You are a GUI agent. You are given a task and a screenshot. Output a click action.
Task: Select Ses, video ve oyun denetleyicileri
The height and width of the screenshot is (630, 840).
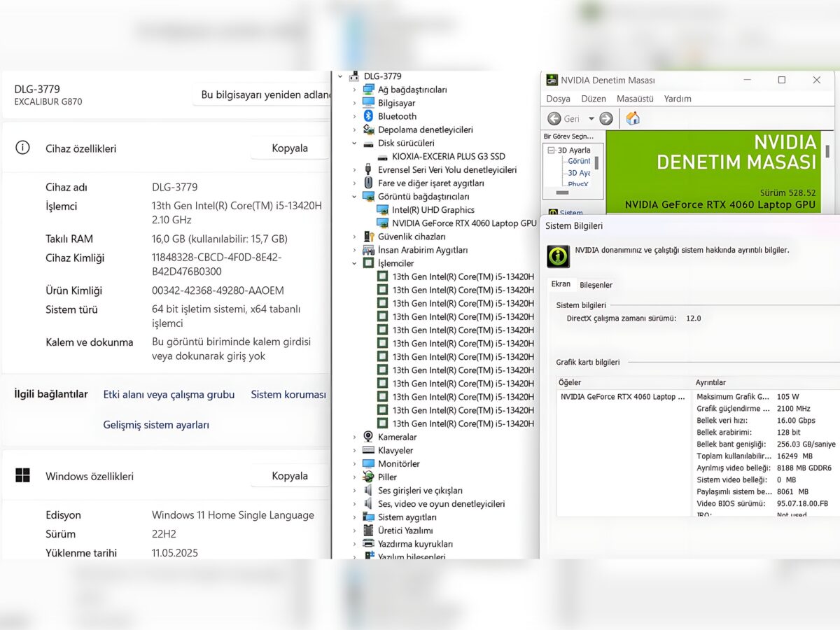441,504
